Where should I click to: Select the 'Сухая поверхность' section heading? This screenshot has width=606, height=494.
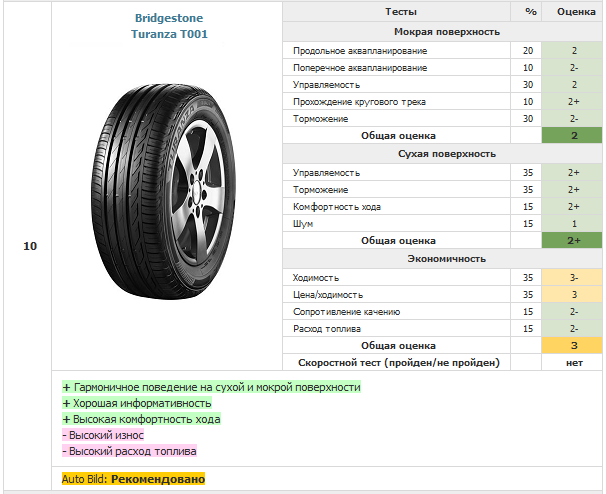click(447, 154)
